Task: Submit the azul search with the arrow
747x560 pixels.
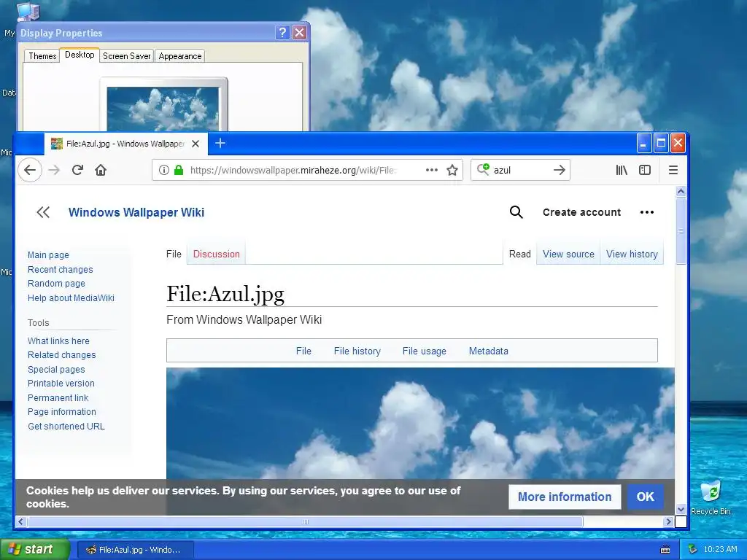Action: point(560,170)
